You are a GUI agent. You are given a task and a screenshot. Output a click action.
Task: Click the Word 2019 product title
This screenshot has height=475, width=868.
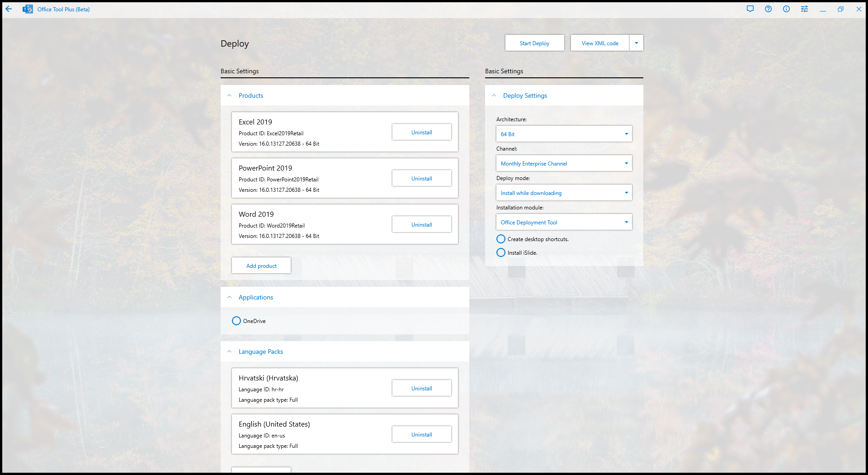256,214
